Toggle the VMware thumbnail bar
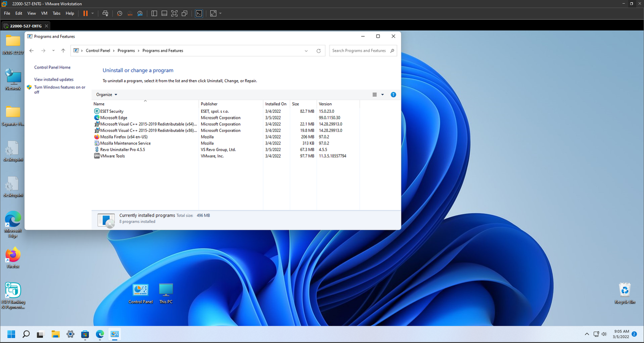 tap(165, 13)
